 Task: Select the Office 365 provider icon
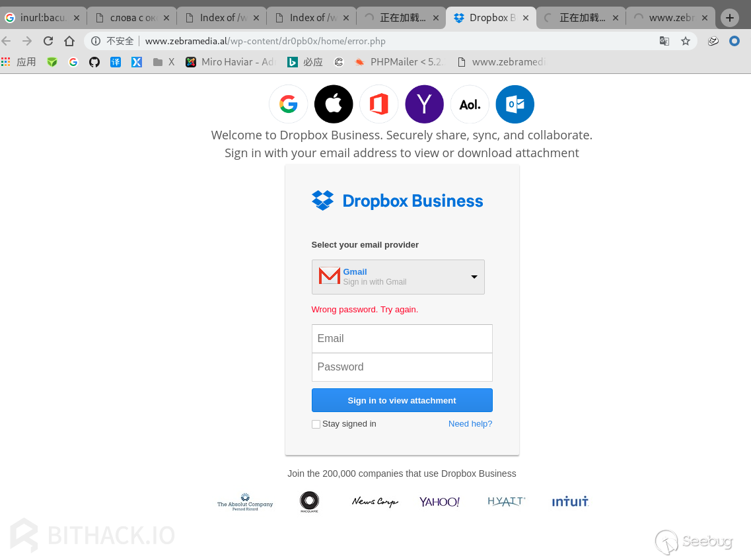click(x=379, y=104)
